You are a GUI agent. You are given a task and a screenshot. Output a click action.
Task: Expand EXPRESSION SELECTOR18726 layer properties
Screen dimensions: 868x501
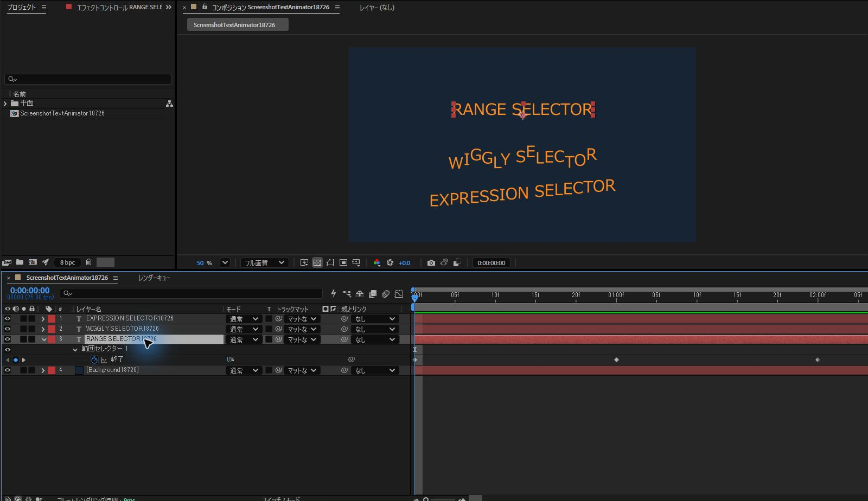[x=43, y=319]
